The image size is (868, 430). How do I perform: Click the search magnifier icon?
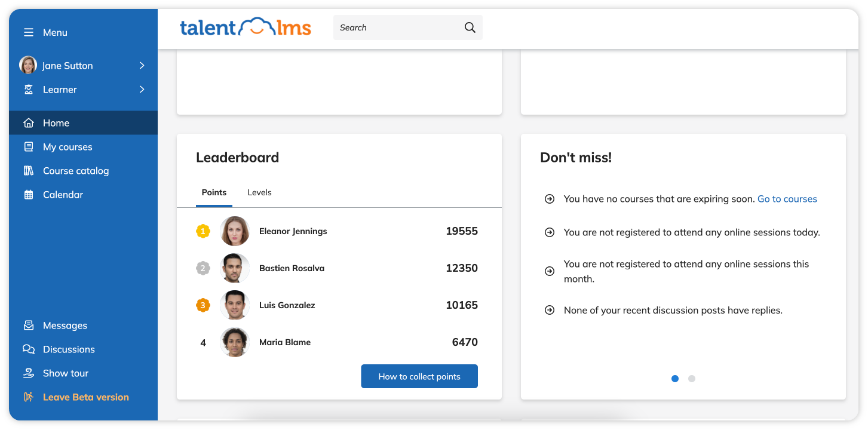(470, 27)
